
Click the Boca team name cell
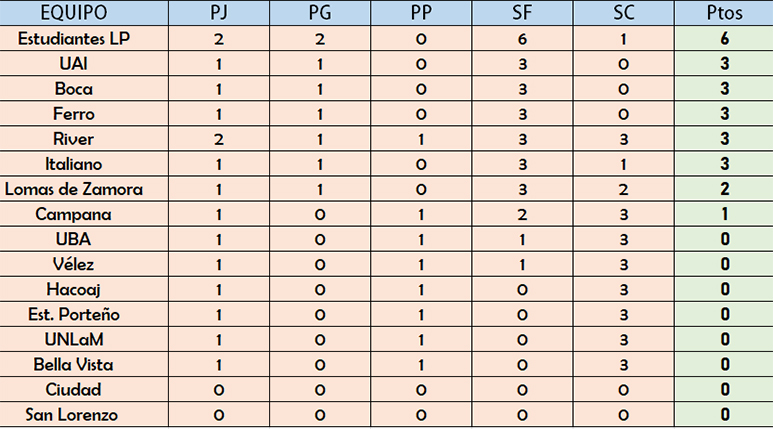tap(84, 89)
